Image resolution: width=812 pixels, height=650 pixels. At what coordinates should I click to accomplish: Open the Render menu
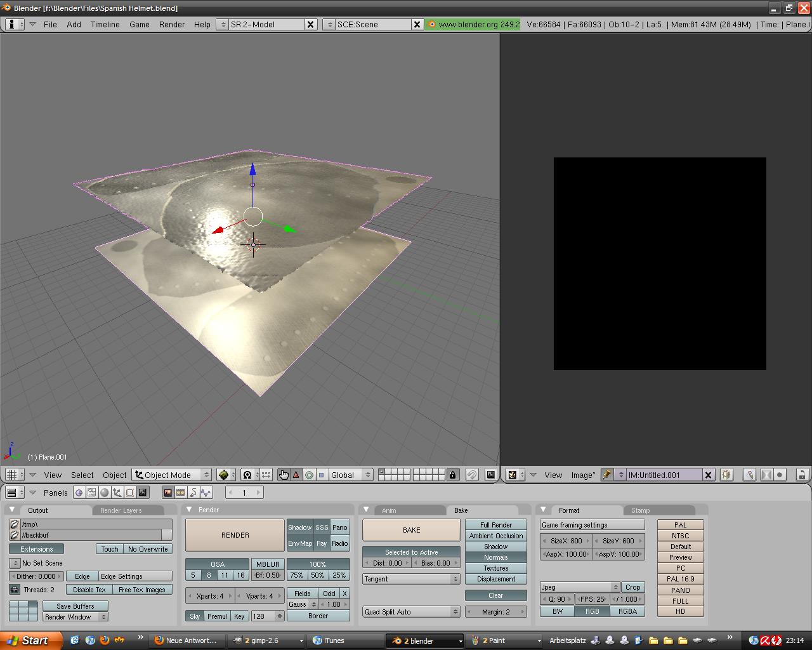click(x=172, y=24)
